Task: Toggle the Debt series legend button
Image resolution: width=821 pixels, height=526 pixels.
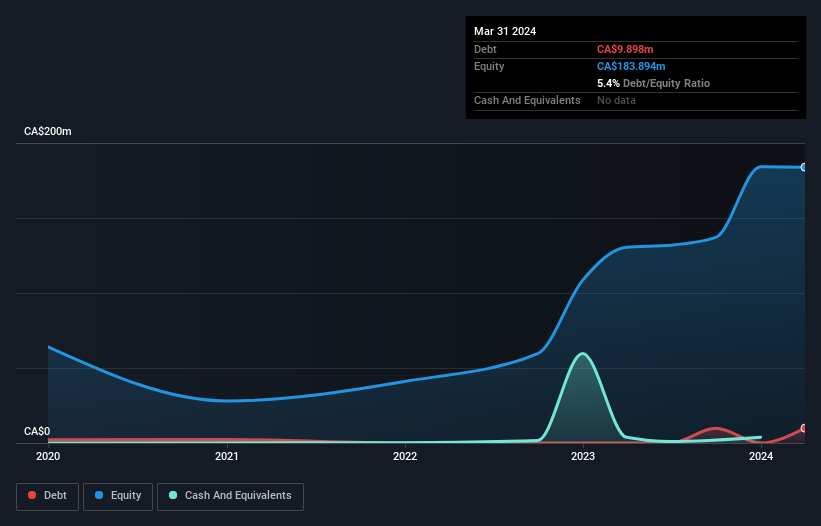Action: click(x=47, y=496)
